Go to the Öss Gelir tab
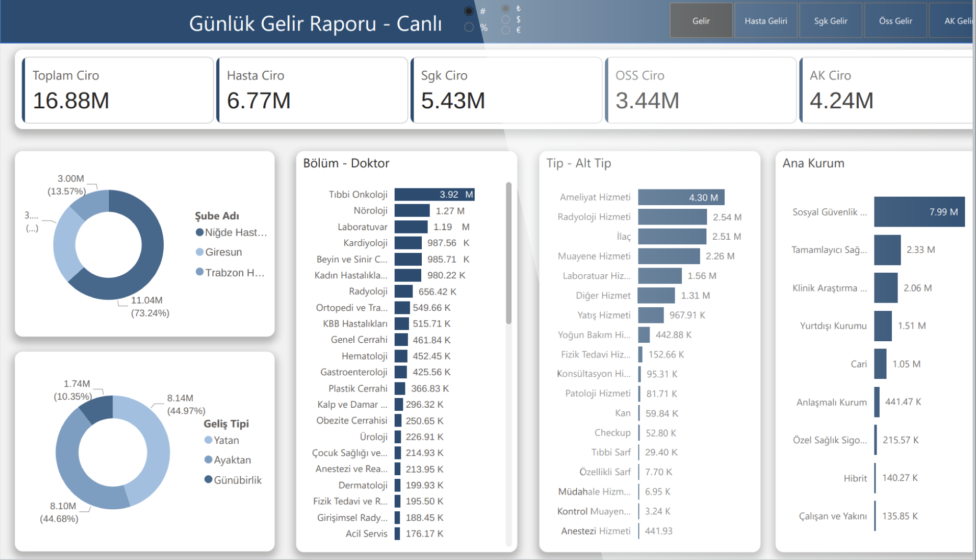Viewport: 976px width, 560px height. 895,21
